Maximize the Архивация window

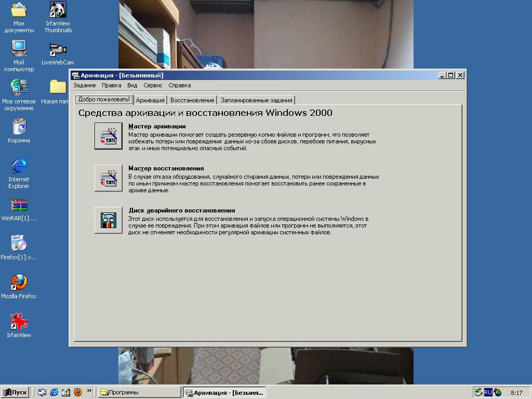coord(450,75)
